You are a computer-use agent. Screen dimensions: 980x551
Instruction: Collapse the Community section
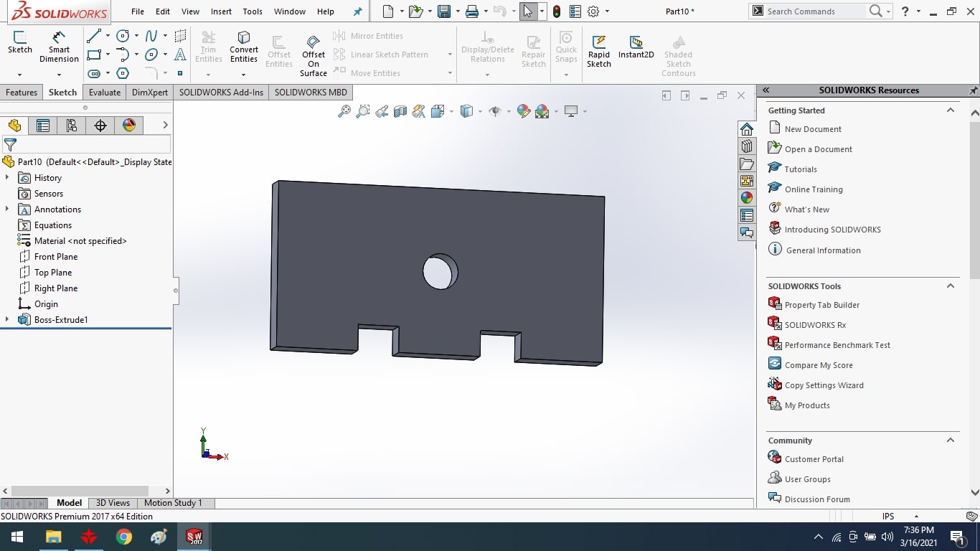pyautogui.click(x=951, y=441)
